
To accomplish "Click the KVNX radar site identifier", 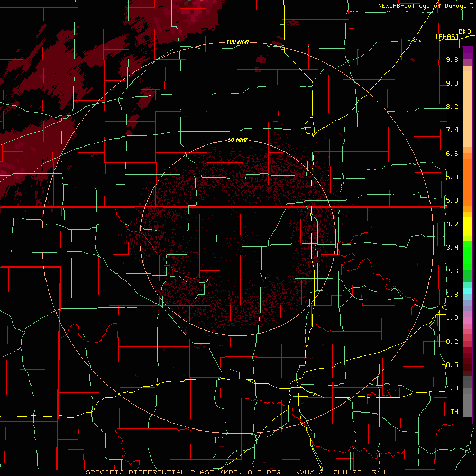I will tap(305, 472).
